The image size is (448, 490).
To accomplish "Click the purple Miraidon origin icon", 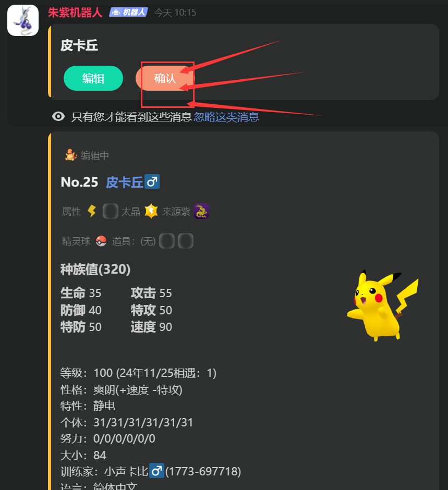I will [x=201, y=211].
